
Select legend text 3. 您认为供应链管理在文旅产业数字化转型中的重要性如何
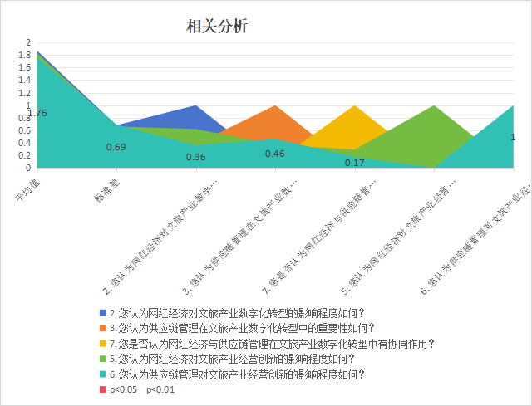(243, 329)
